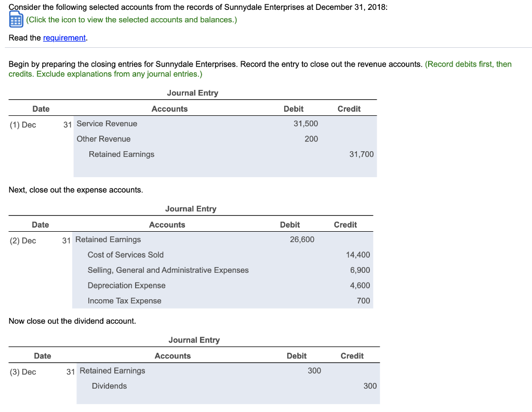This screenshot has height=412, width=532.
Task: Click the 700 credit amount
Action: coord(363,300)
